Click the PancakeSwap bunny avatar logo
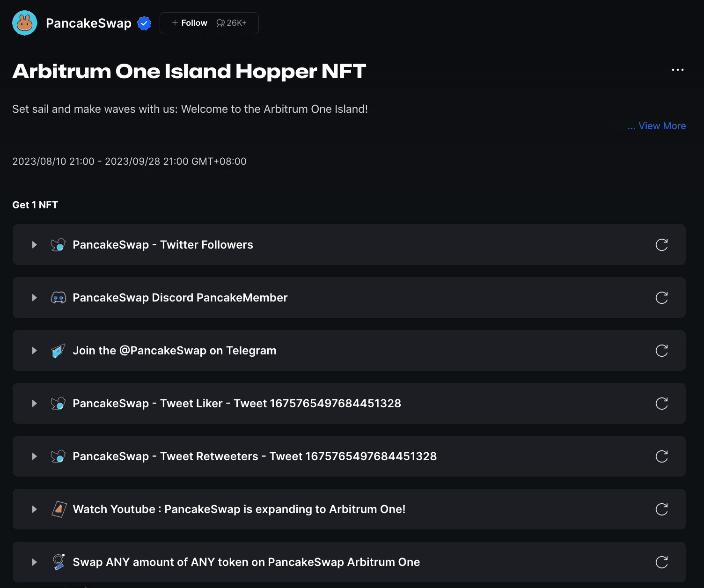Screen dimensions: 704x588 [x=25, y=23]
